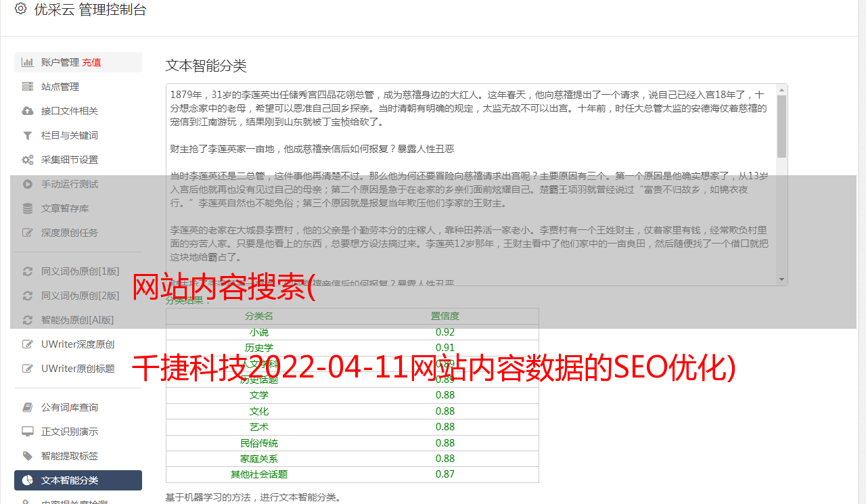Click the edit icon for UWriter原创标题
This screenshot has height=504, width=866.
coord(28,369)
